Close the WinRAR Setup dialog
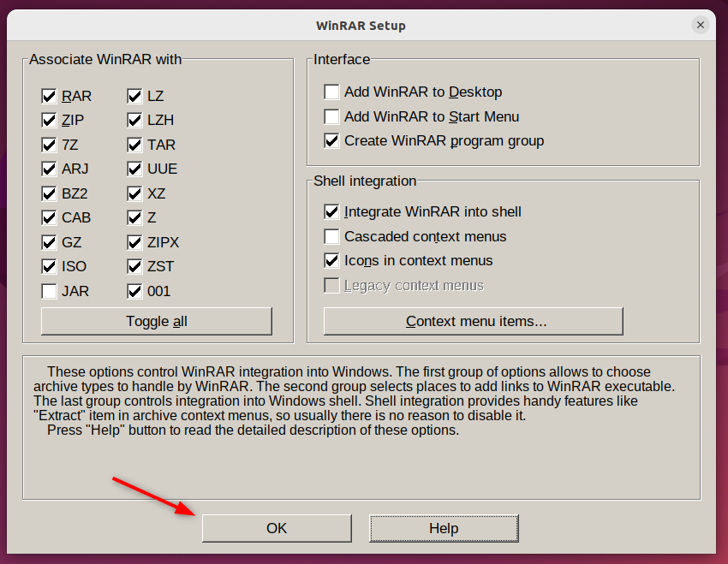This screenshot has height=564, width=728. pyautogui.click(x=700, y=25)
